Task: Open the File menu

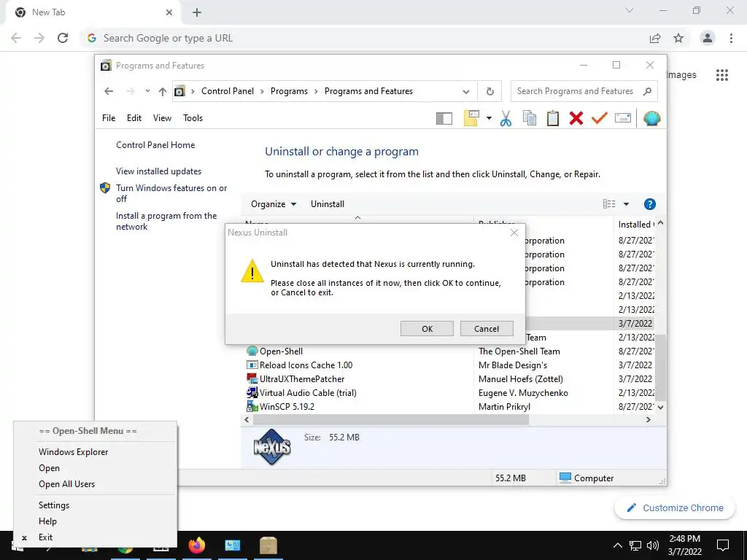Action: tap(109, 118)
